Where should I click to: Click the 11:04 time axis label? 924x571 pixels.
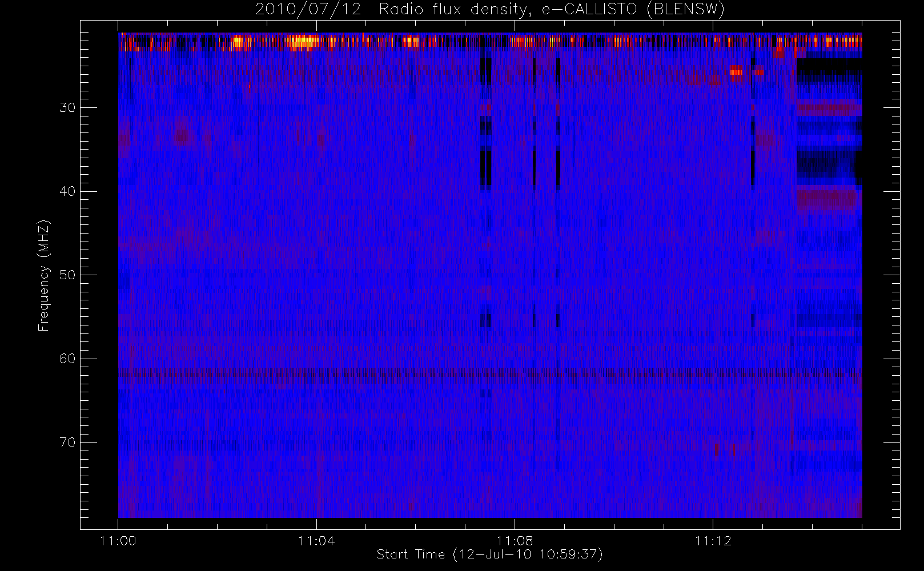tap(316, 541)
